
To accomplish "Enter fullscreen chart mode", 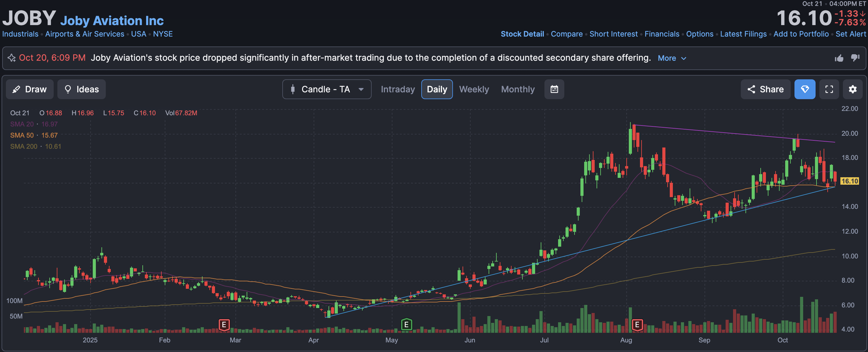I will click(829, 89).
